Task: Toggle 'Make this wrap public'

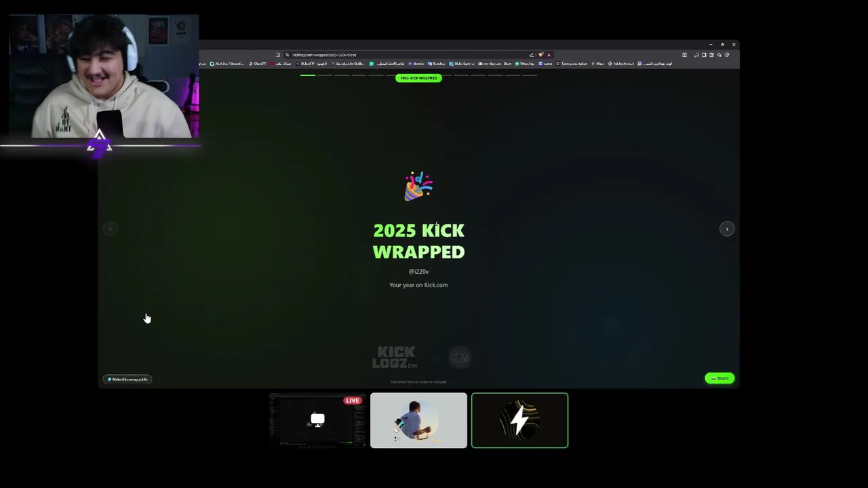Action: tap(127, 380)
